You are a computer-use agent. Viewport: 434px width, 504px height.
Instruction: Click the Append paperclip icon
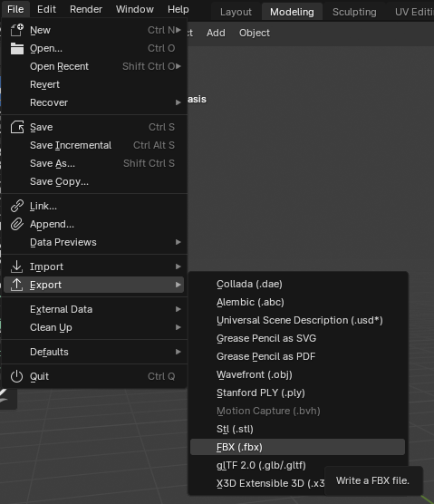[16, 224]
